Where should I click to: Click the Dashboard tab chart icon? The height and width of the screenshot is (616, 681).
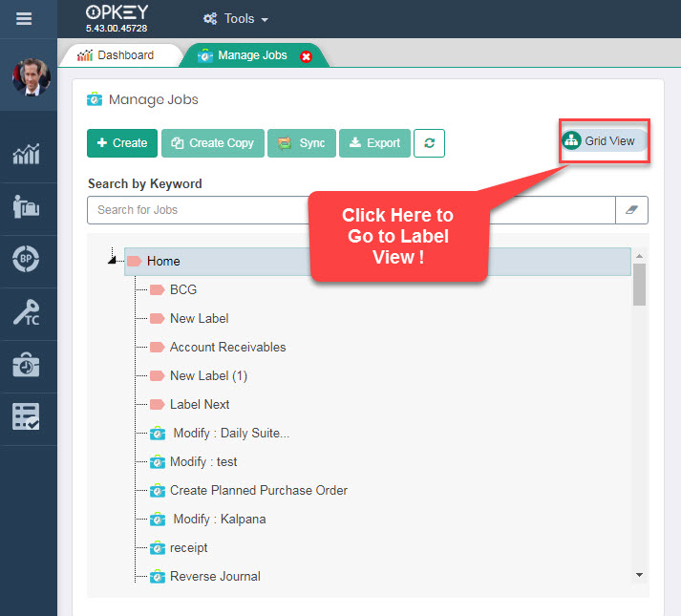[85, 55]
